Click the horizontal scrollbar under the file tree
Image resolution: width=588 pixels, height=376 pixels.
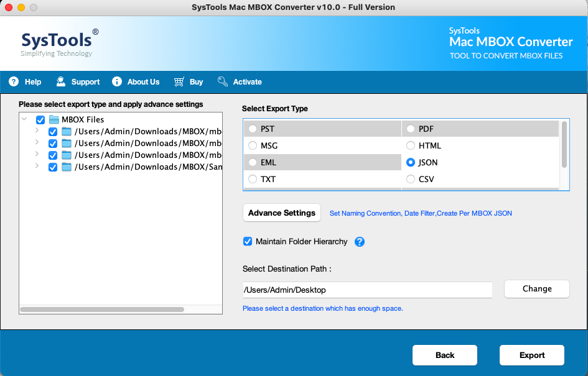coord(102,310)
